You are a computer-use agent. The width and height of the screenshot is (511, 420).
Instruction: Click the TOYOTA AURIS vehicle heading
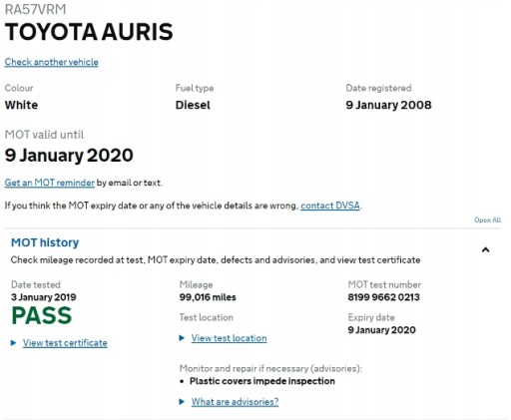89,32
